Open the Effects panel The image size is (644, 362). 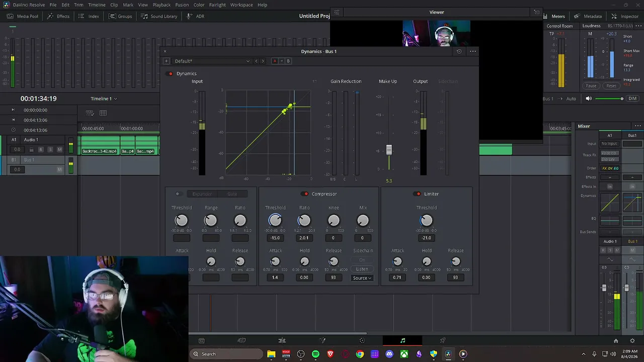[x=58, y=16]
